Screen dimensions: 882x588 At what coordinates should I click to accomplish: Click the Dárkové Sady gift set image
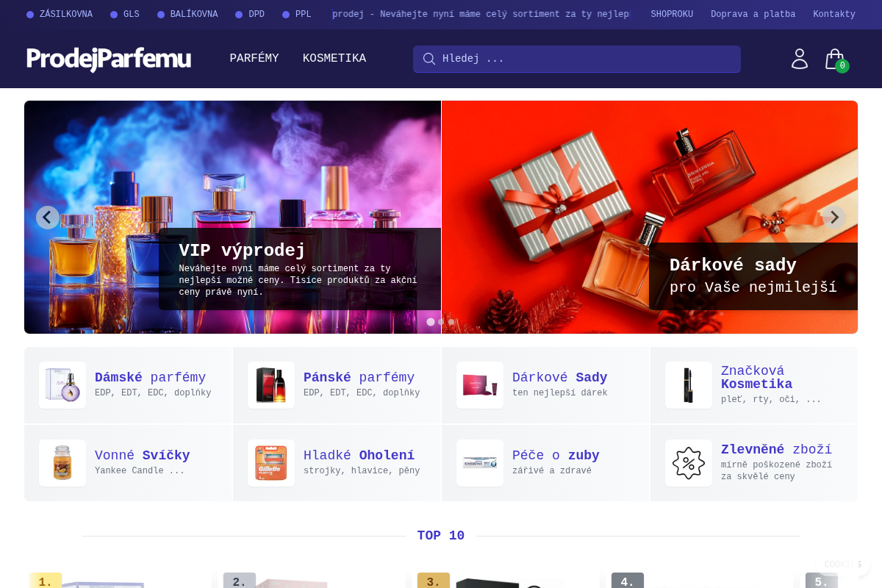coord(480,385)
